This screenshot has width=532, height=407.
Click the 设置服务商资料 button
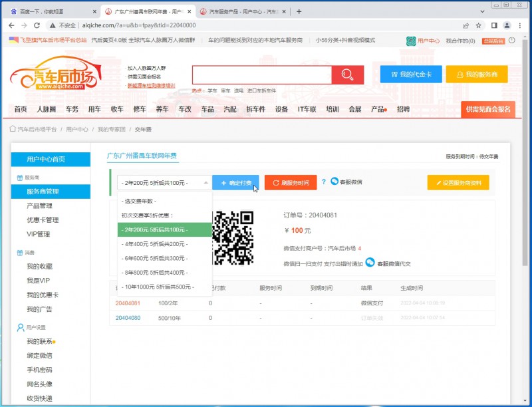pos(458,183)
